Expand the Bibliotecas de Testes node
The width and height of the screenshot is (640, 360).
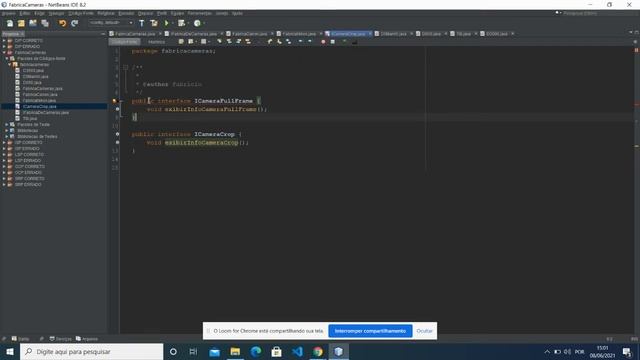click(x=7, y=136)
